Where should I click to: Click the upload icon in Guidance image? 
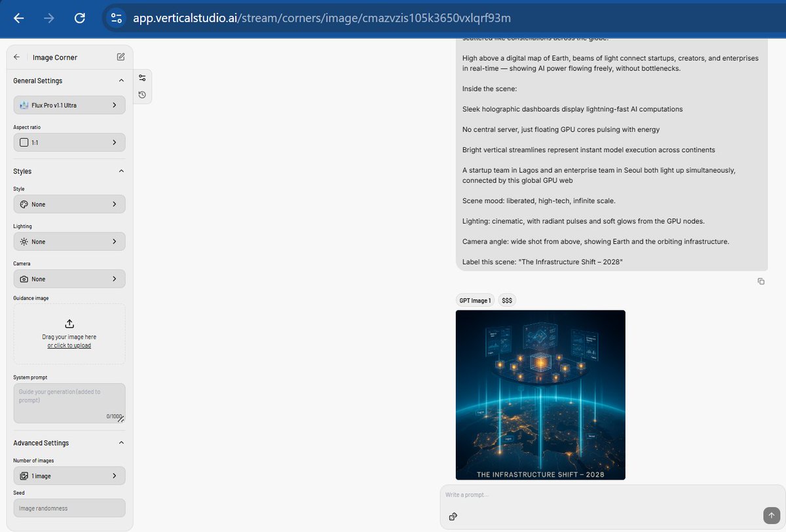(x=69, y=324)
